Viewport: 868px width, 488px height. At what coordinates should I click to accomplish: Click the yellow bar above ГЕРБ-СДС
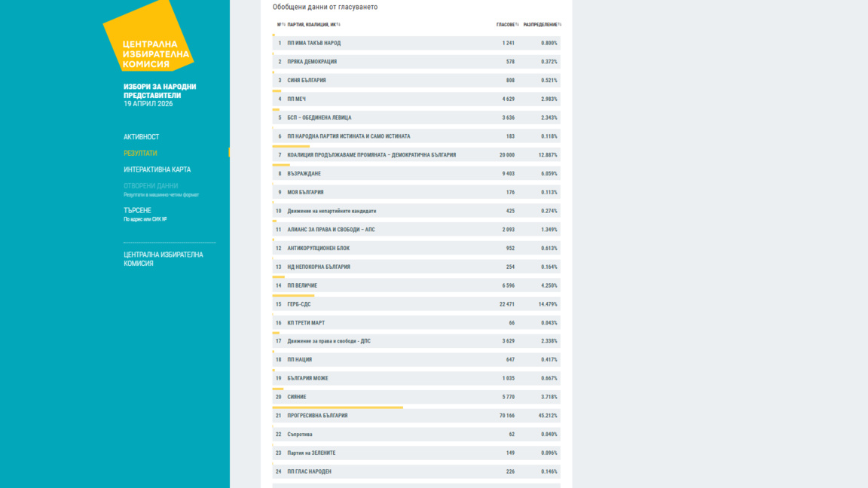click(x=293, y=296)
